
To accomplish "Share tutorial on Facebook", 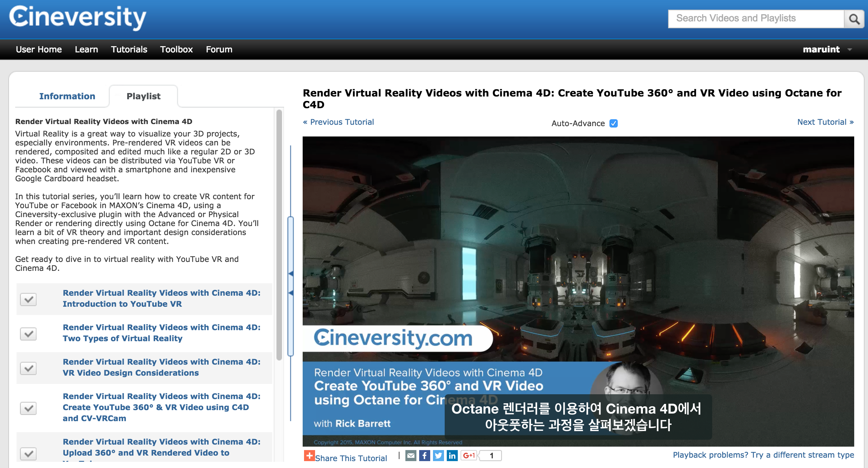I will pos(424,456).
